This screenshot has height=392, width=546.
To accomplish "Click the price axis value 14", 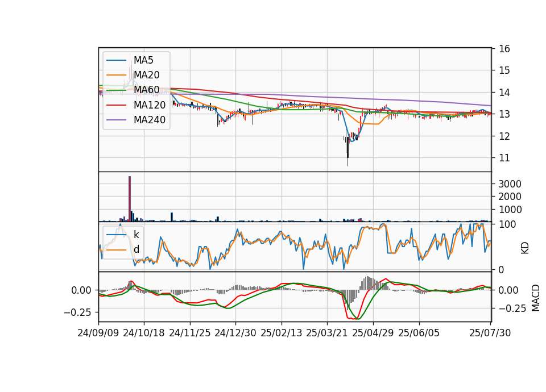I will pyautogui.click(x=504, y=93).
